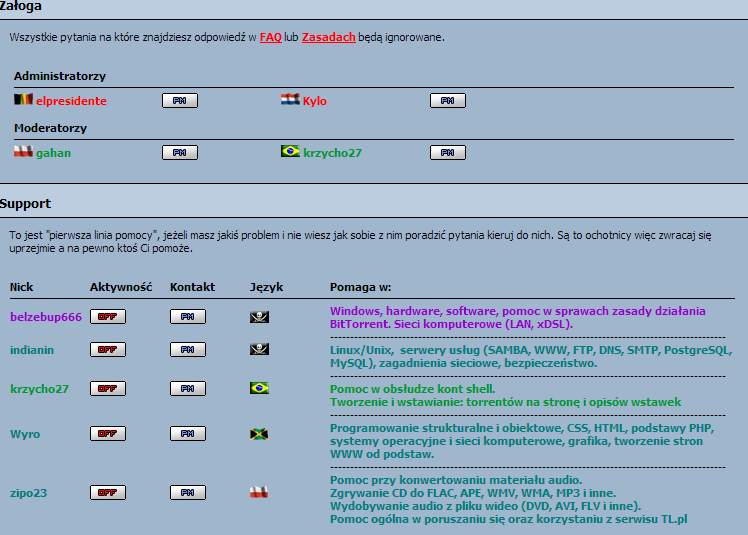Send PM to elpresidente

(180, 100)
